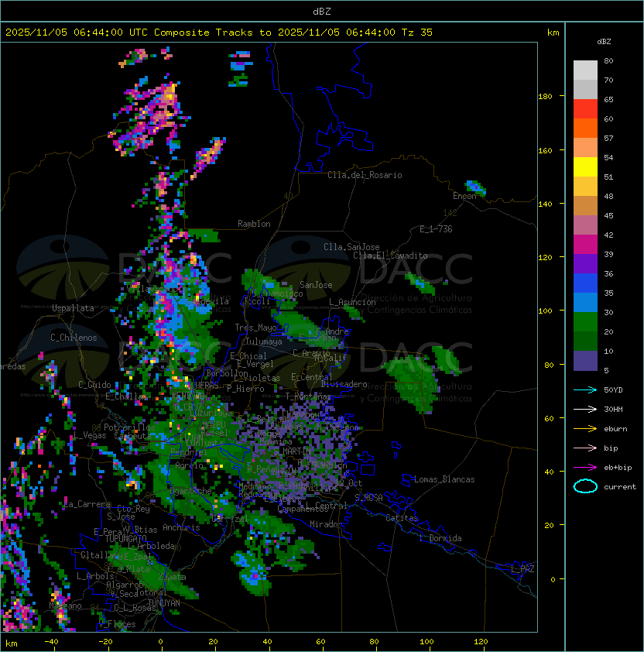Select the 'Lomas_Blancas' label
This screenshot has width=644, height=652.
coord(444,479)
